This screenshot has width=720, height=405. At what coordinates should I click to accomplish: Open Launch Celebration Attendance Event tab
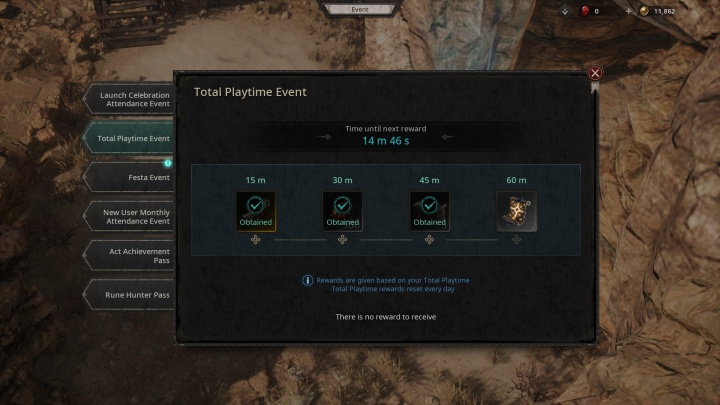pos(129,99)
